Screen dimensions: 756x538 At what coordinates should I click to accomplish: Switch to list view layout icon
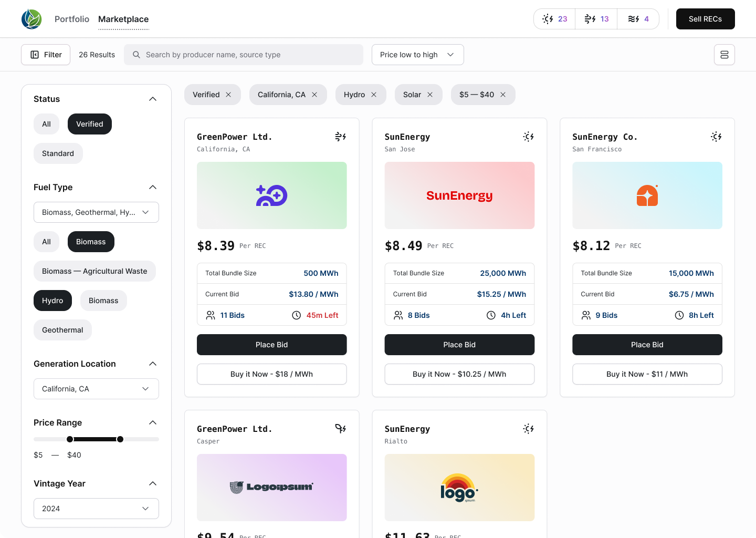724,55
